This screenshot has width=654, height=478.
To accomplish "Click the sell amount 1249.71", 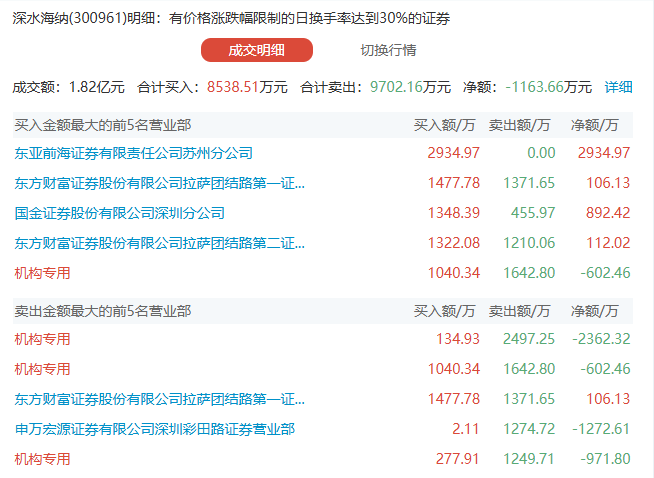I will [529, 459].
